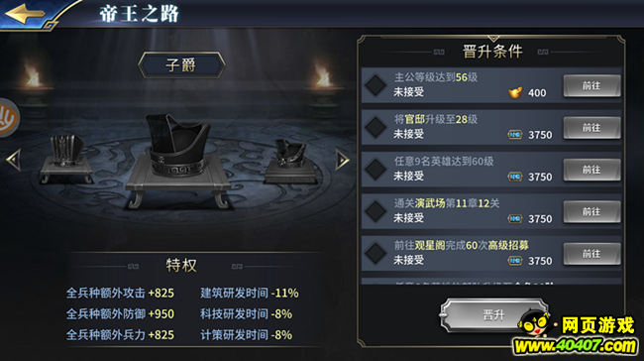Open the round hand icon on left edge
The width and height of the screenshot is (644, 361).
(x=8, y=118)
